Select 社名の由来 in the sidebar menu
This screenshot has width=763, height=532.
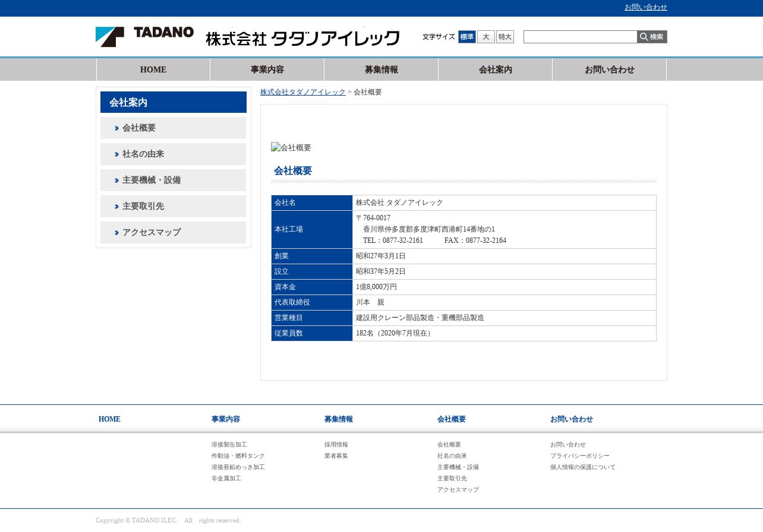click(173, 154)
